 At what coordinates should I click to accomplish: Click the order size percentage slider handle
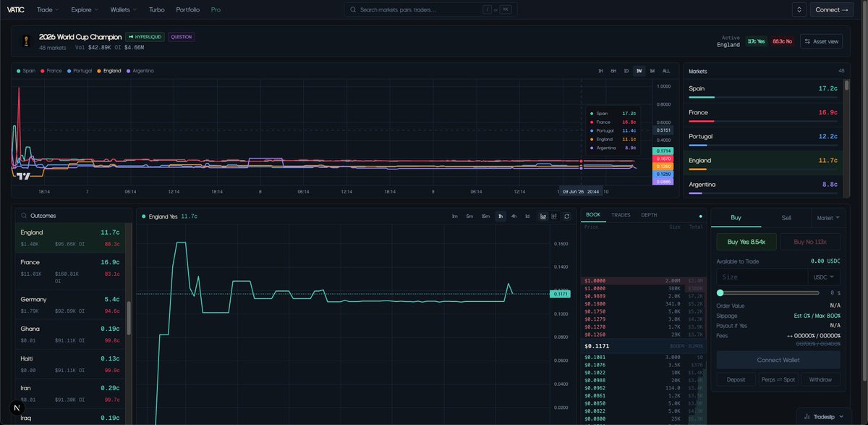point(720,293)
